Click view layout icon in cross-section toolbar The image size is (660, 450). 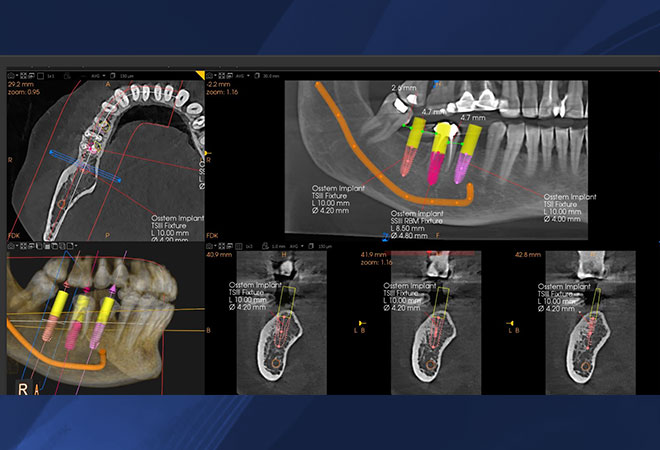tap(230, 246)
